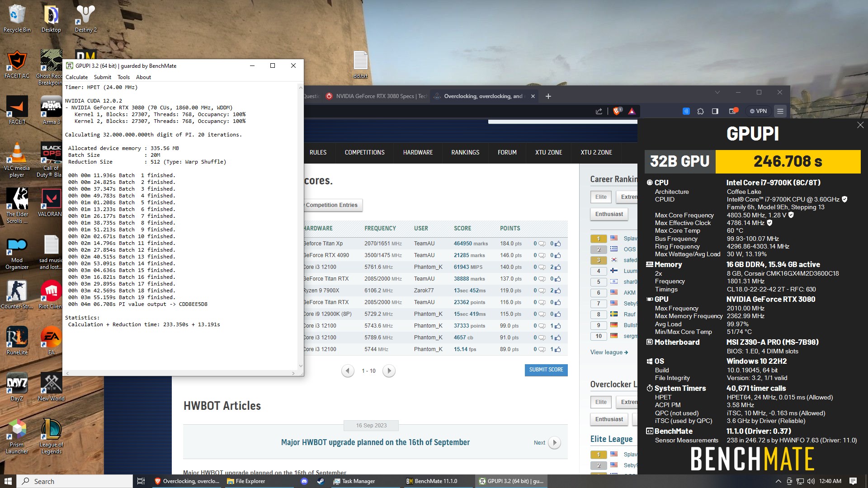Select the RuneLite desktop icon
Viewport: 868px width, 488px height.
click(17, 341)
